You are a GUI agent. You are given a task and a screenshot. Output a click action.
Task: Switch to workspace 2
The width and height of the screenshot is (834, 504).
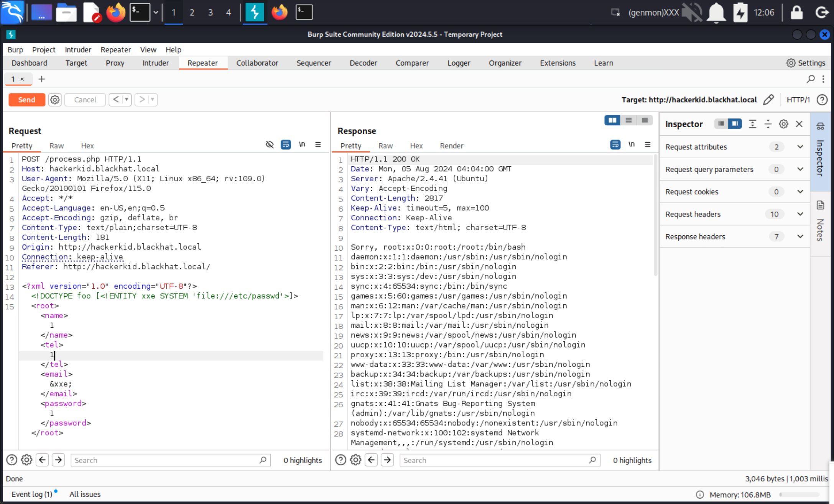click(192, 12)
